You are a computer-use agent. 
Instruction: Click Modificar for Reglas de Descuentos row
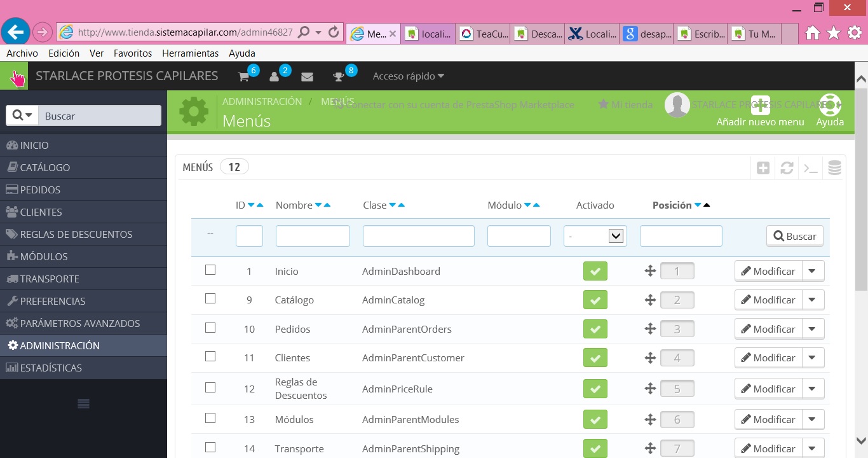768,389
